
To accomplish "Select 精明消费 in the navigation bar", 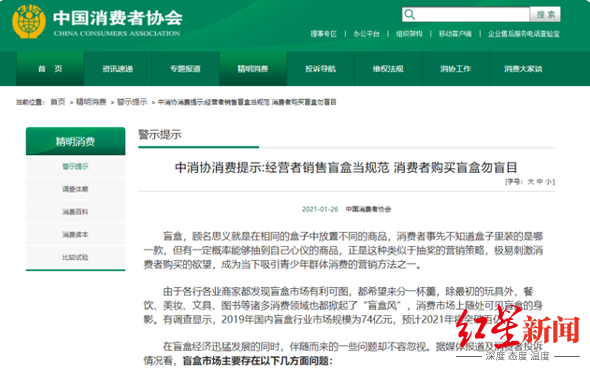I will (253, 69).
